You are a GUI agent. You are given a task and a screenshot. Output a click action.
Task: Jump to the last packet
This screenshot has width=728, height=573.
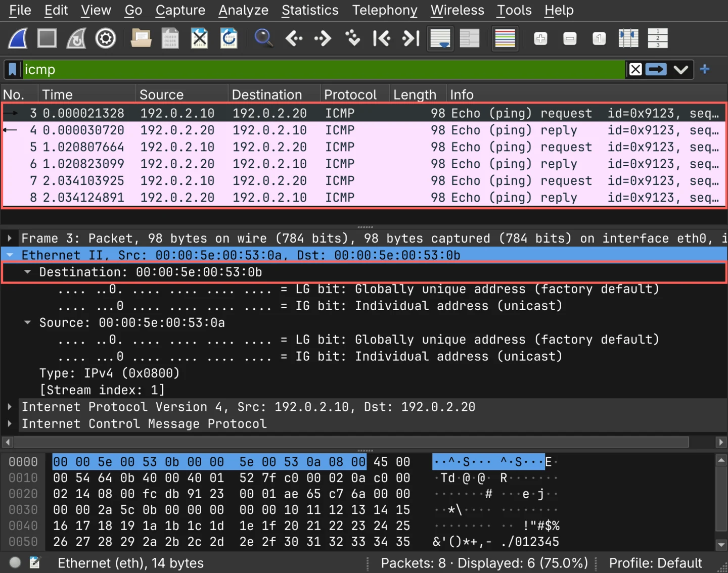(411, 38)
